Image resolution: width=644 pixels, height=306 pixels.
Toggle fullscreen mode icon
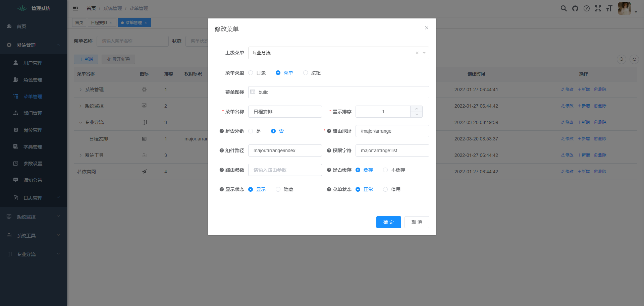pyautogui.click(x=598, y=8)
